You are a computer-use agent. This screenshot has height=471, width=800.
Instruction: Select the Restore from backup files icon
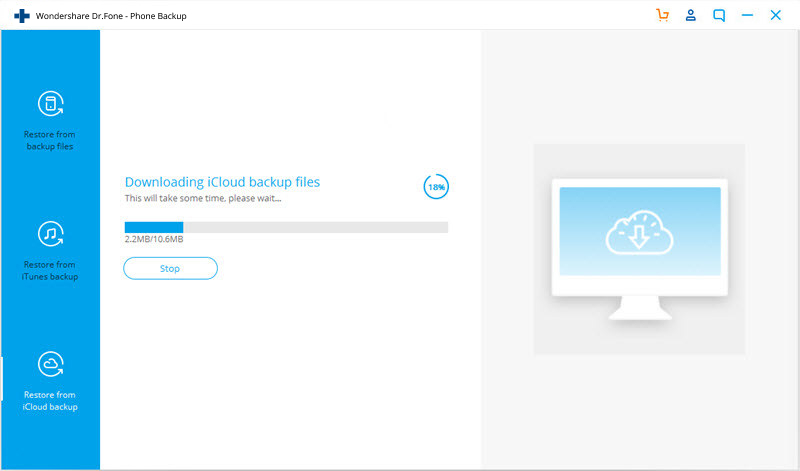click(51, 104)
